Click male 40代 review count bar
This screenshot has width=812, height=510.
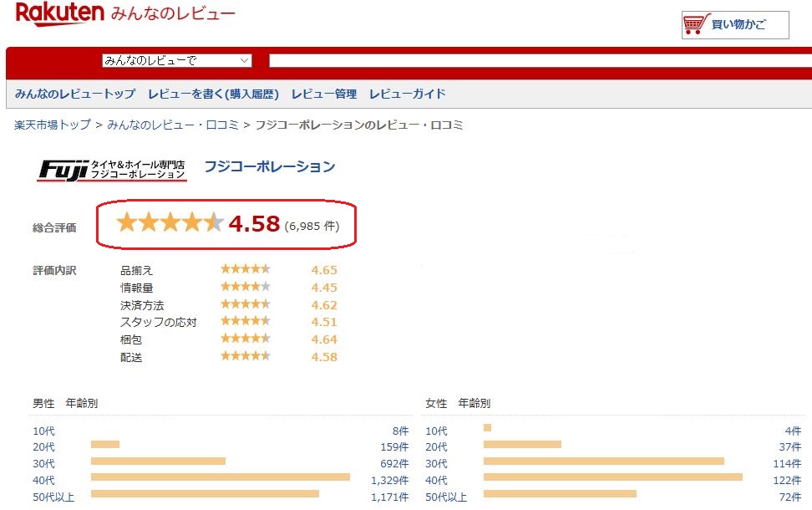(220, 477)
